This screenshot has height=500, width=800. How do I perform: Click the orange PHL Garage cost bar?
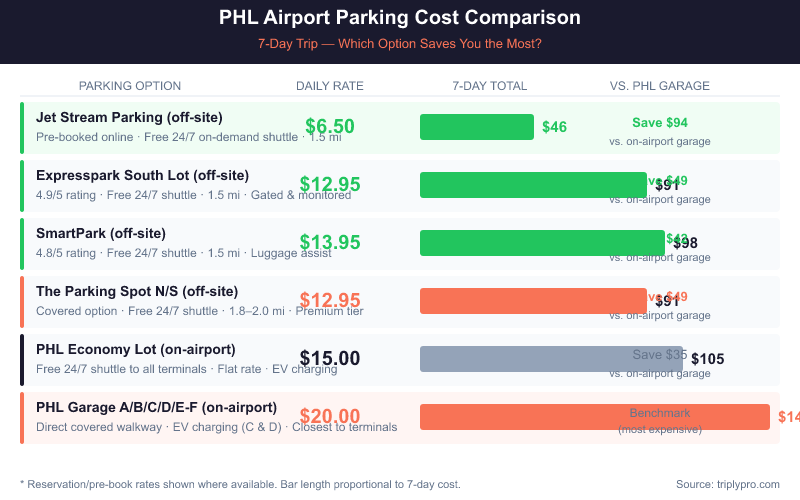click(595, 417)
